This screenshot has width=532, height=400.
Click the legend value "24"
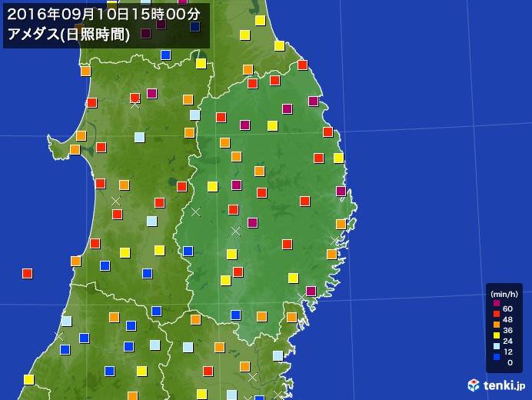point(507,341)
